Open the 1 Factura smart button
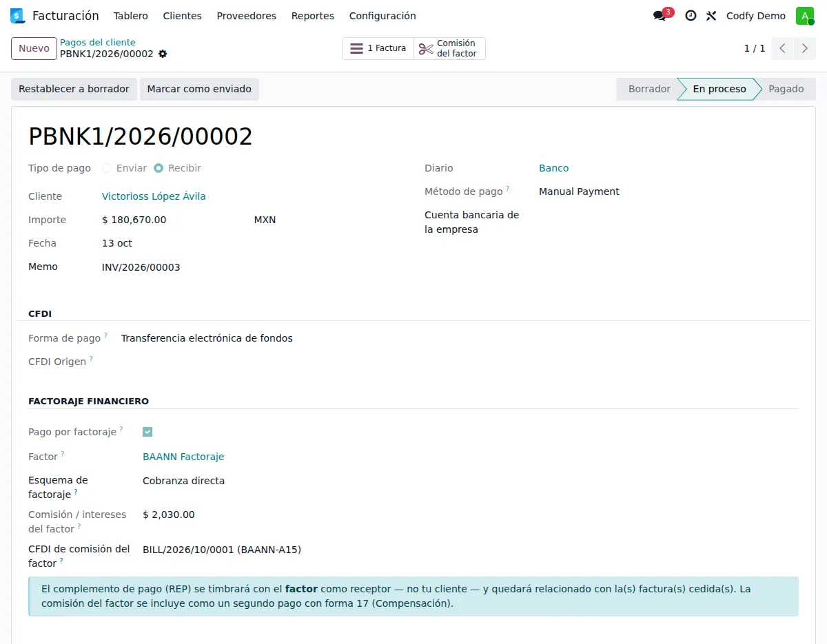Screen dimensions: 827x644 click(378, 48)
